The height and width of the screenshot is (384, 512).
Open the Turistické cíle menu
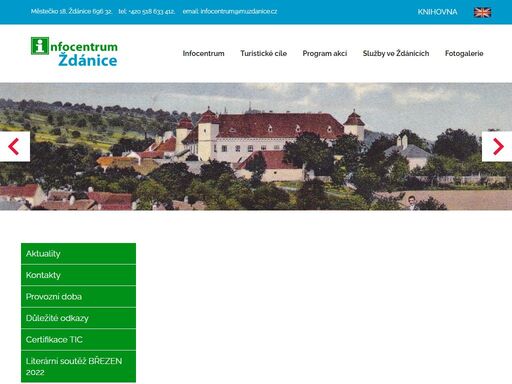point(263,53)
